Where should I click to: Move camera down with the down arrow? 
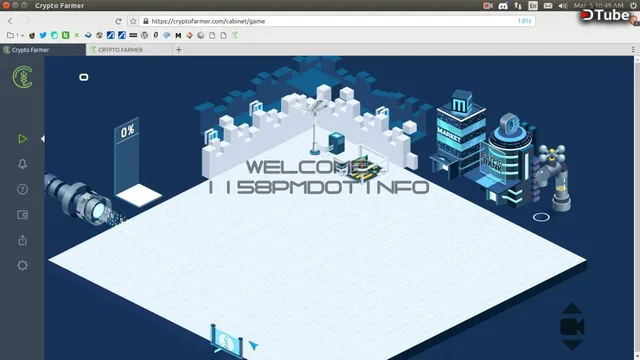[x=572, y=344]
